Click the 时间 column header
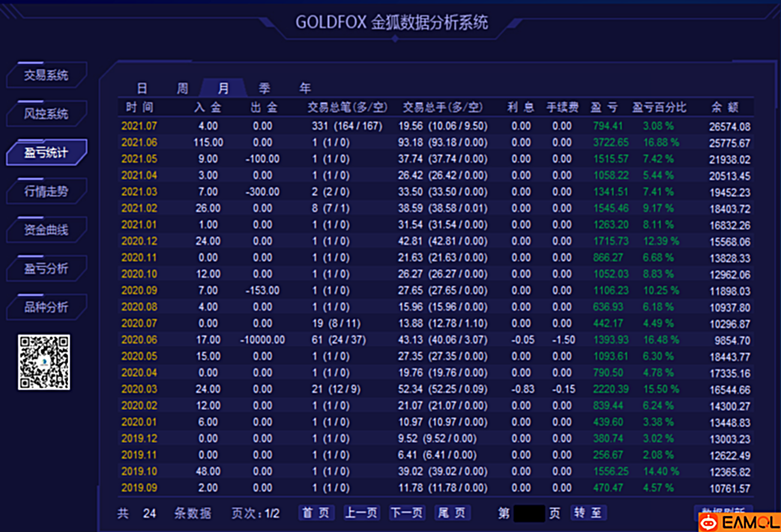Image resolution: width=781 pixels, height=532 pixels. pyautogui.click(x=139, y=107)
